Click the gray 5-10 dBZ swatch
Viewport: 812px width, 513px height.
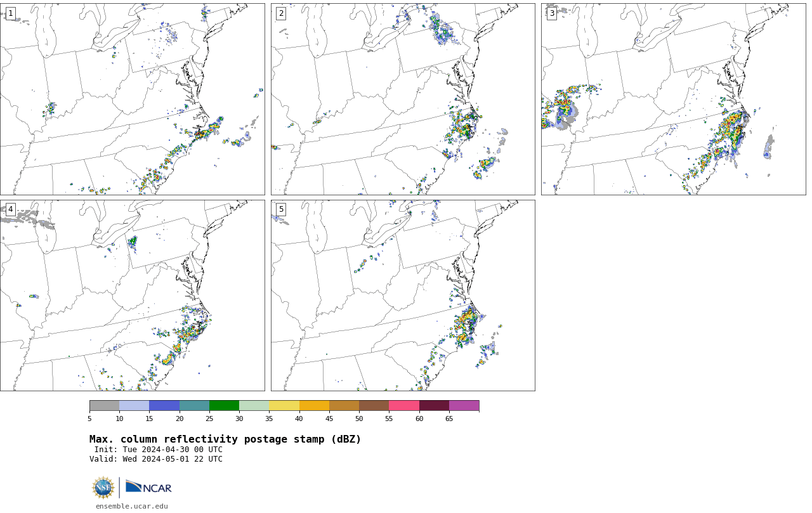(x=104, y=406)
